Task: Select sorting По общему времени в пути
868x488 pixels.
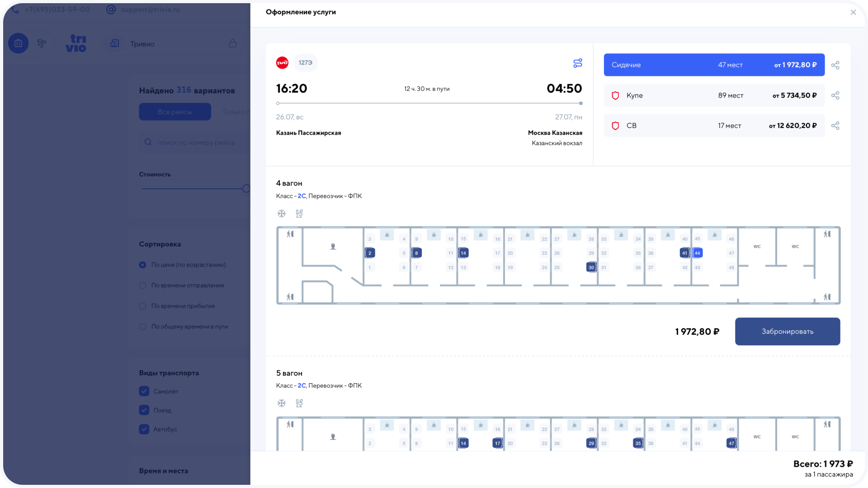Action: (x=142, y=327)
